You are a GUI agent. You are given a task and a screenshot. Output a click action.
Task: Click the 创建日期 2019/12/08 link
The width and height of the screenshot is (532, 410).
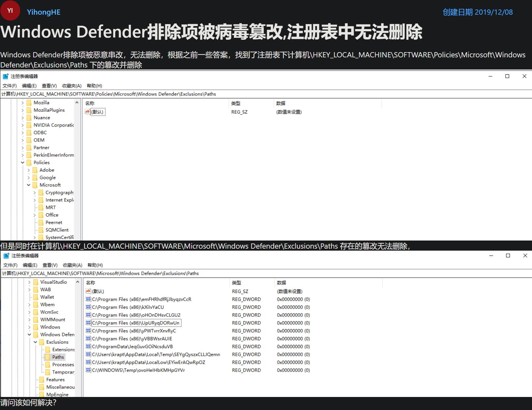[x=477, y=12]
